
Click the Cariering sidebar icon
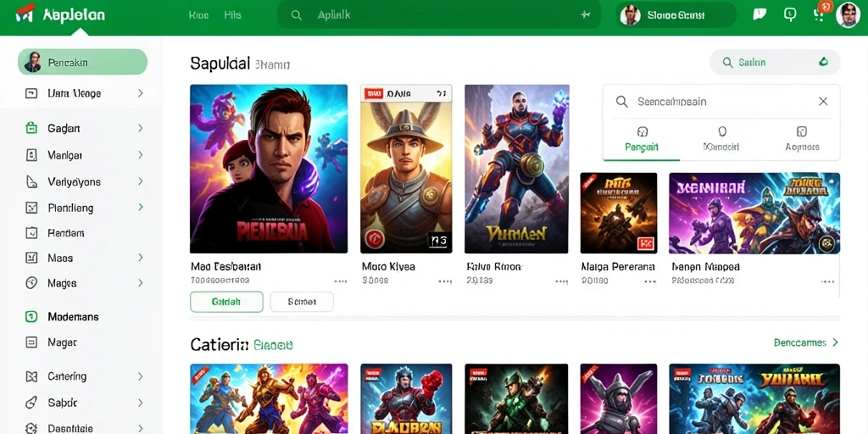click(31, 376)
